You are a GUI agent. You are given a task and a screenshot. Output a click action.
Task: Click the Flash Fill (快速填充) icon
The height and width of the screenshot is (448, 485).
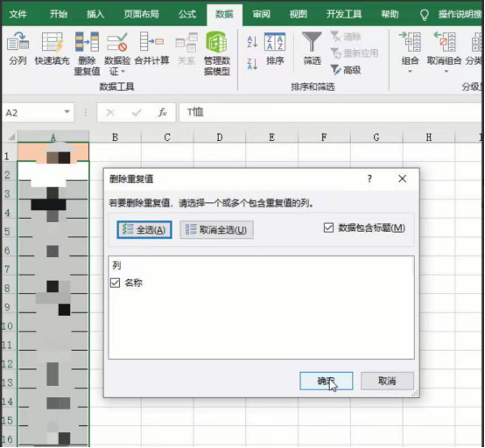(x=52, y=48)
